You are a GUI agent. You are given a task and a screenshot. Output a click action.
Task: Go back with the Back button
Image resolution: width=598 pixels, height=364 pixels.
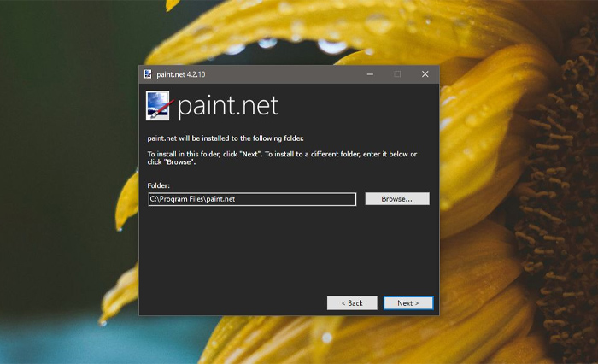tap(351, 303)
